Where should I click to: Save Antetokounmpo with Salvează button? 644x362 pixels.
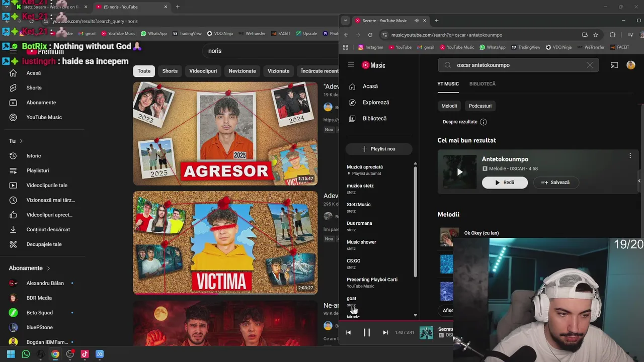coord(556,183)
